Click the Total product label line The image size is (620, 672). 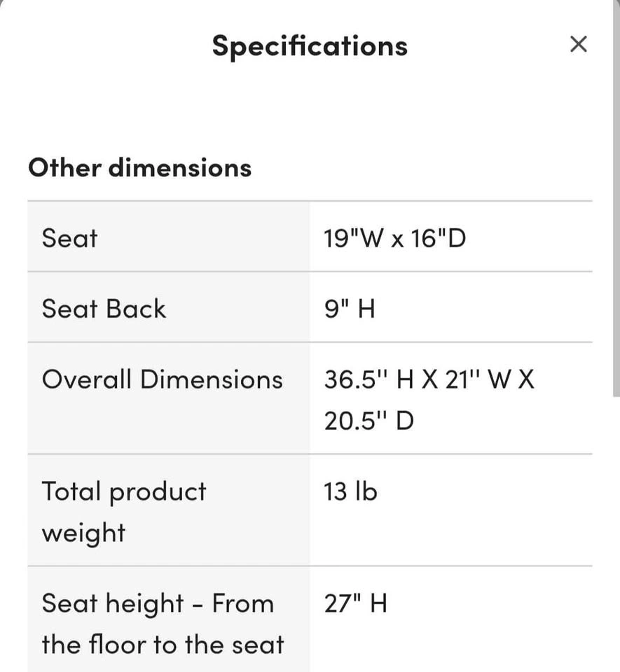(x=124, y=491)
